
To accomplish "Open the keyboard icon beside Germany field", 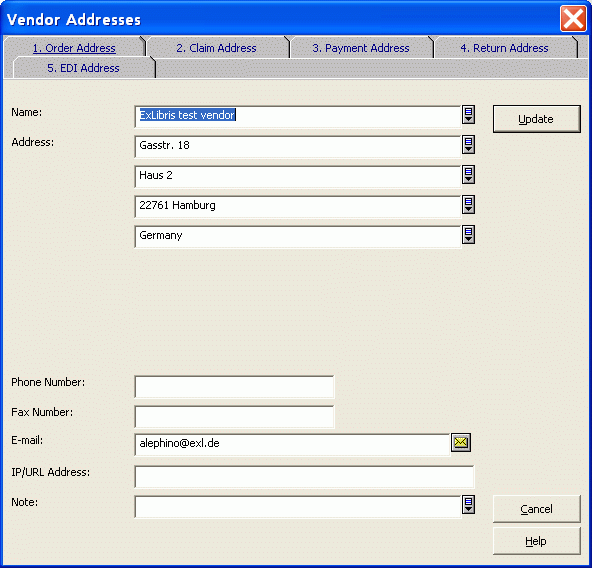I will coord(468,235).
